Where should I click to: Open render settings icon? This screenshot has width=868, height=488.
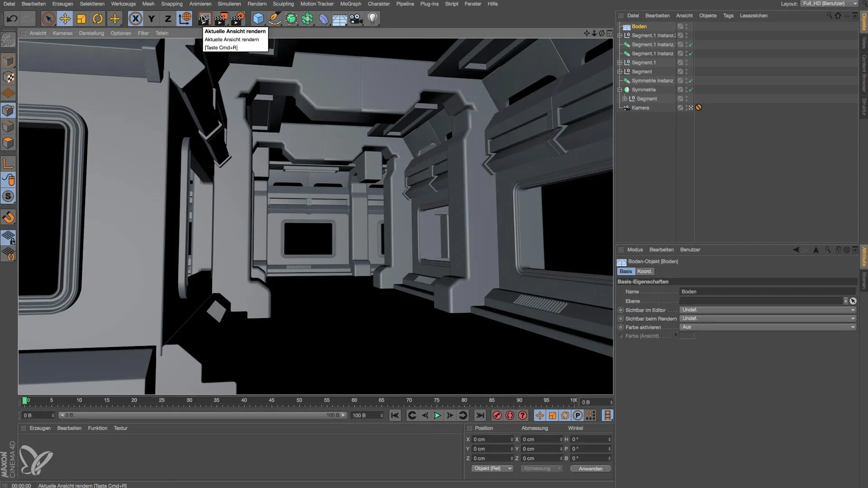pos(238,19)
